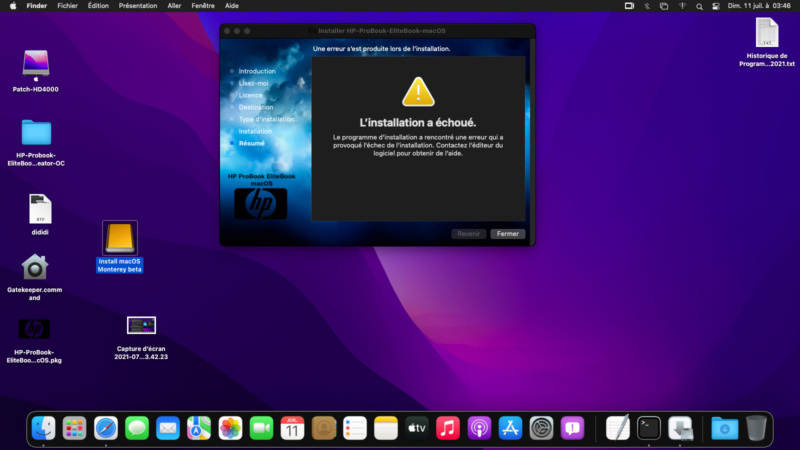Select the dididi RTF file
The image size is (800, 450).
(40, 209)
